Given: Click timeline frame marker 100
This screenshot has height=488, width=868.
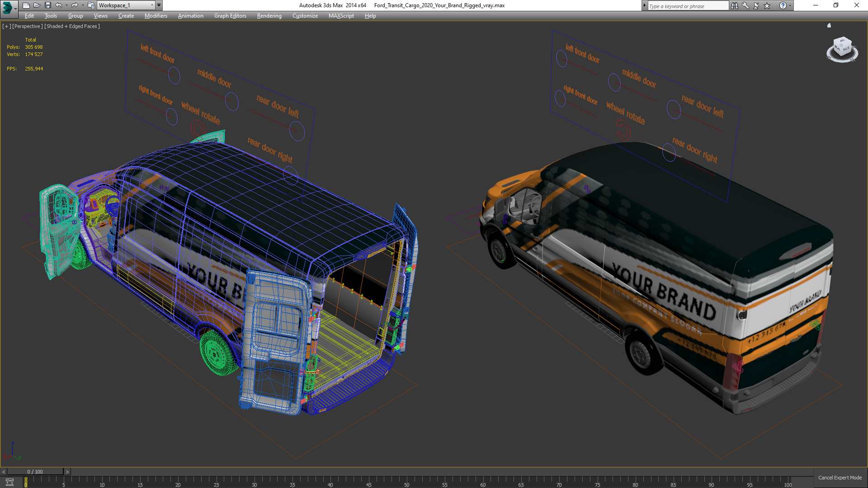Looking at the screenshot, I should tap(788, 485).
